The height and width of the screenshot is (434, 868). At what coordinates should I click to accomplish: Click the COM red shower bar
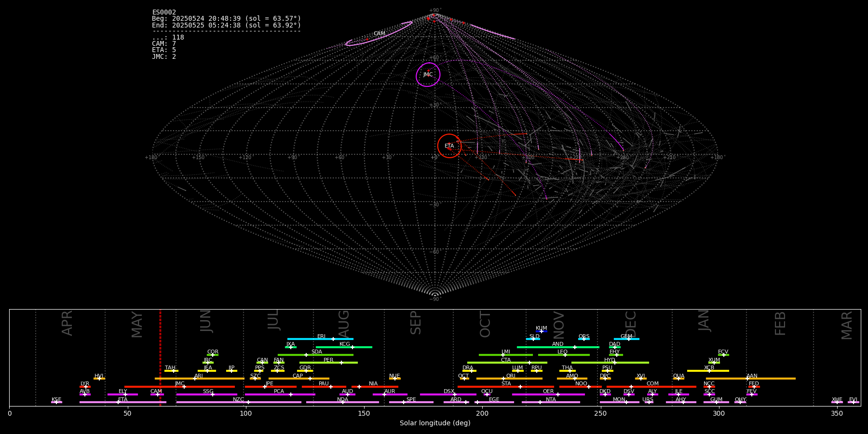coord(651,387)
